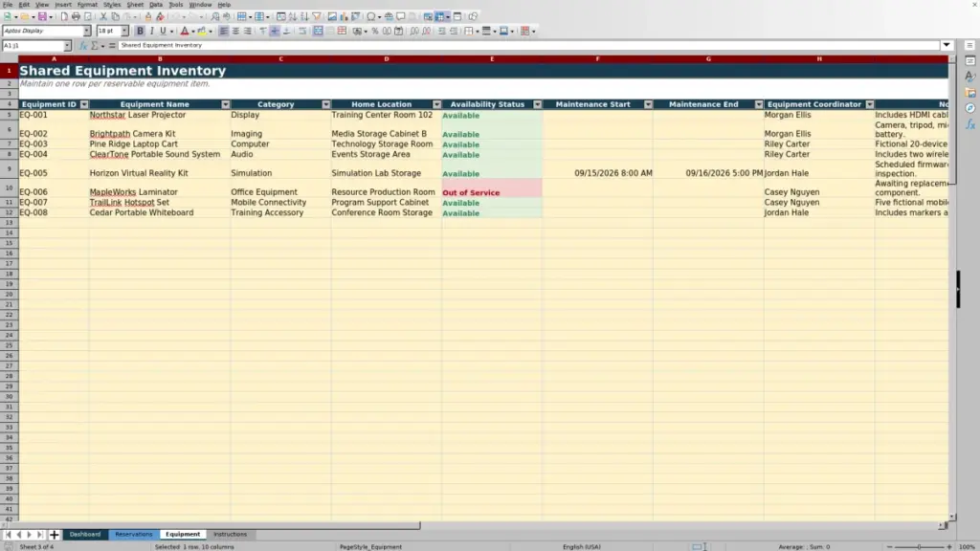The image size is (980, 551).
Task: Toggle Center Vertically alignment
Action: click(x=275, y=32)
